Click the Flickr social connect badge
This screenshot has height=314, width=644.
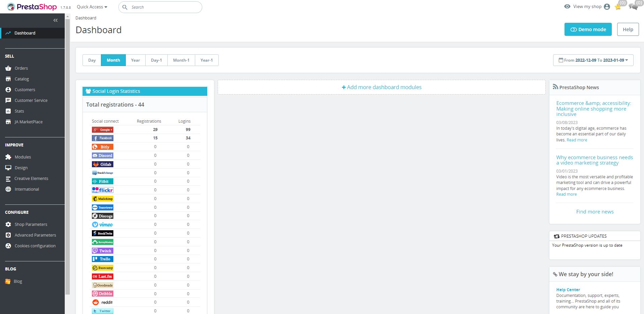point(103,190)
